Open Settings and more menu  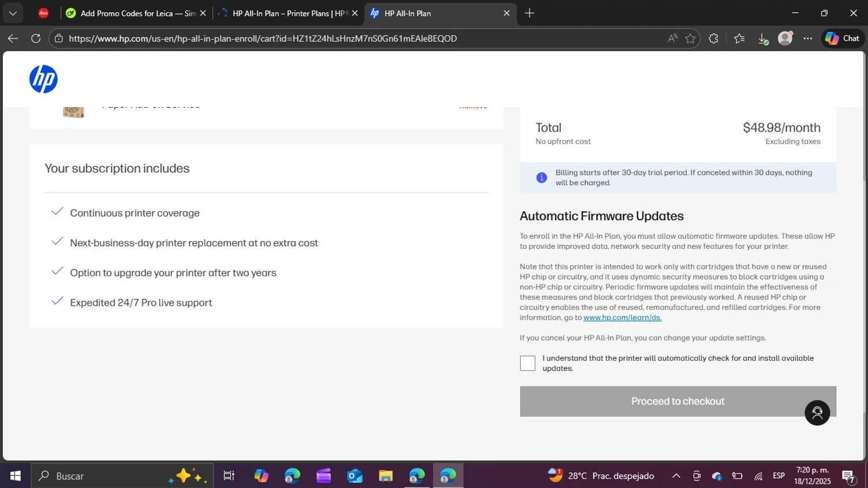tap(808, 38)
